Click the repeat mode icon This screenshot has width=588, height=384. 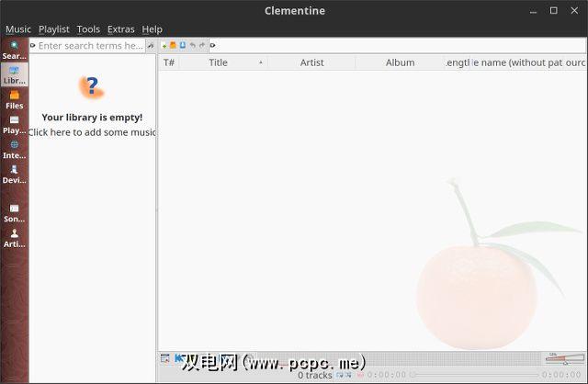(340, 375)
